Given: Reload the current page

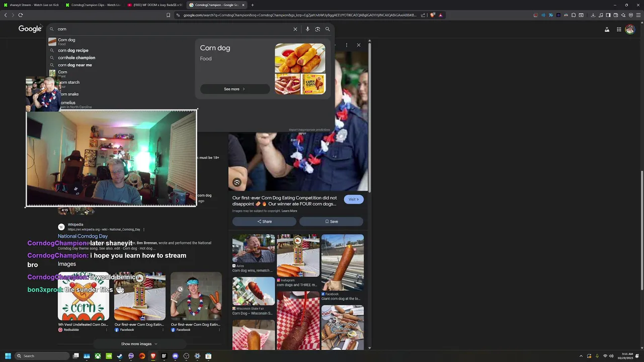Looking at the screenshot, I should pyautogui.click(x=21, y=15).
